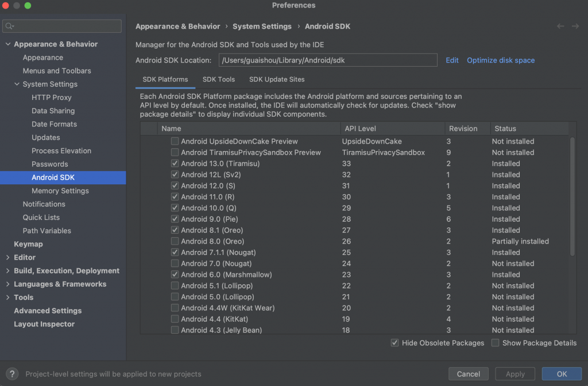The height and width of the screenshot is (386, 588).
Task: Expand Build, Execution, Deployment section
Action: [8, 271]
